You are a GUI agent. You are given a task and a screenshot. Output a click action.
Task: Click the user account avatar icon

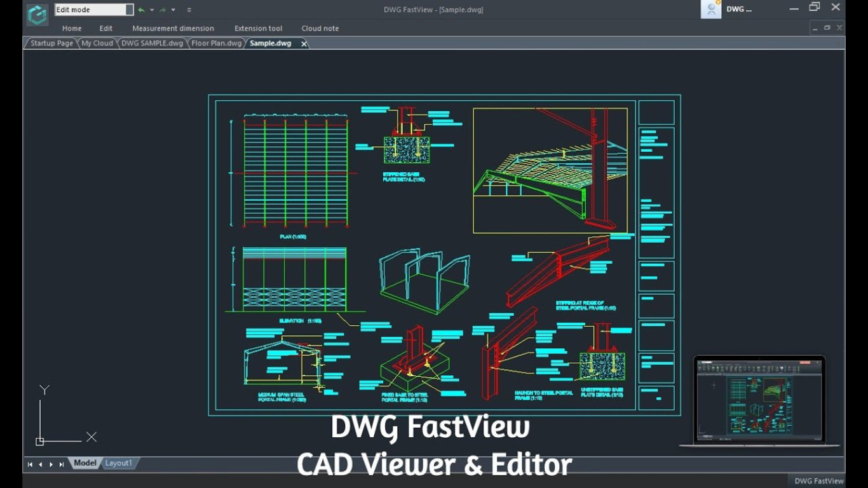[x=710, y=9]
